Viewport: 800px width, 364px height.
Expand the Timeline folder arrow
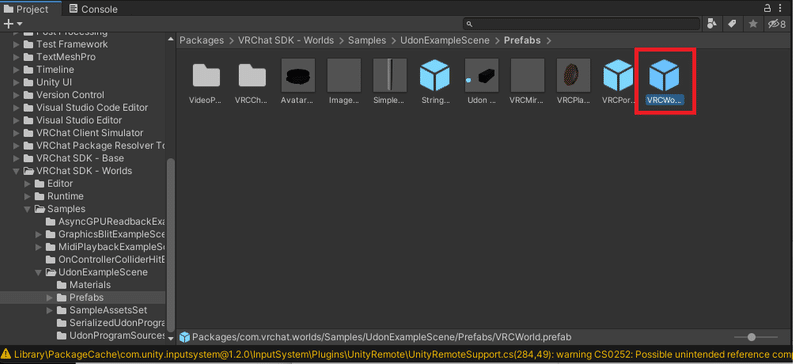16,70
